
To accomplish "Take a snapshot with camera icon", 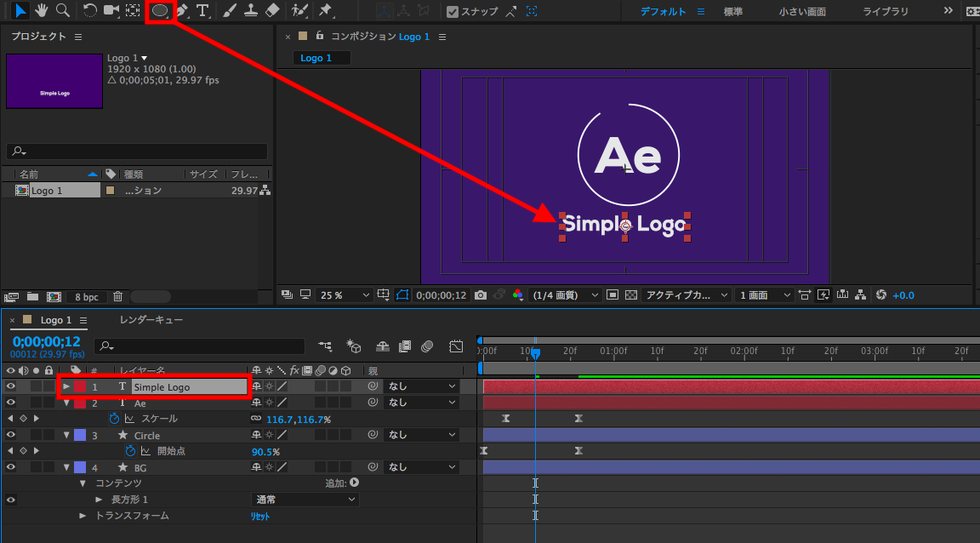I will (481, 295).
